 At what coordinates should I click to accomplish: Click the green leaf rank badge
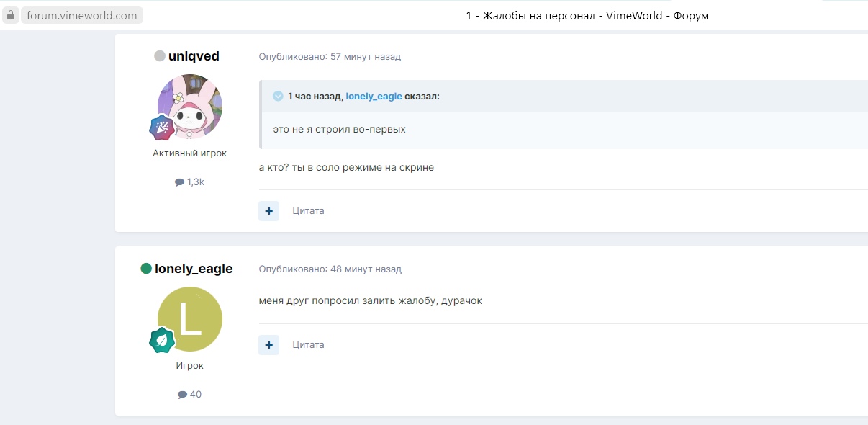(162, 340)
